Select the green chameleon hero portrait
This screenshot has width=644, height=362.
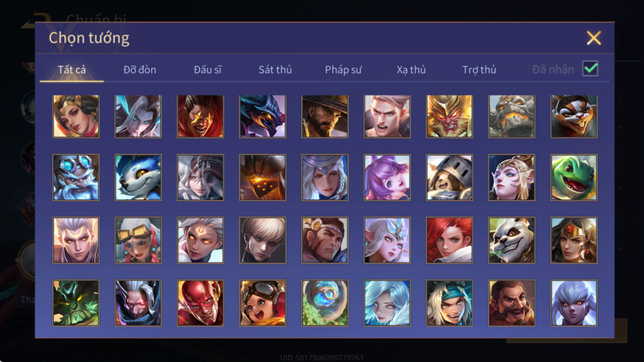[x=574, y=177]
